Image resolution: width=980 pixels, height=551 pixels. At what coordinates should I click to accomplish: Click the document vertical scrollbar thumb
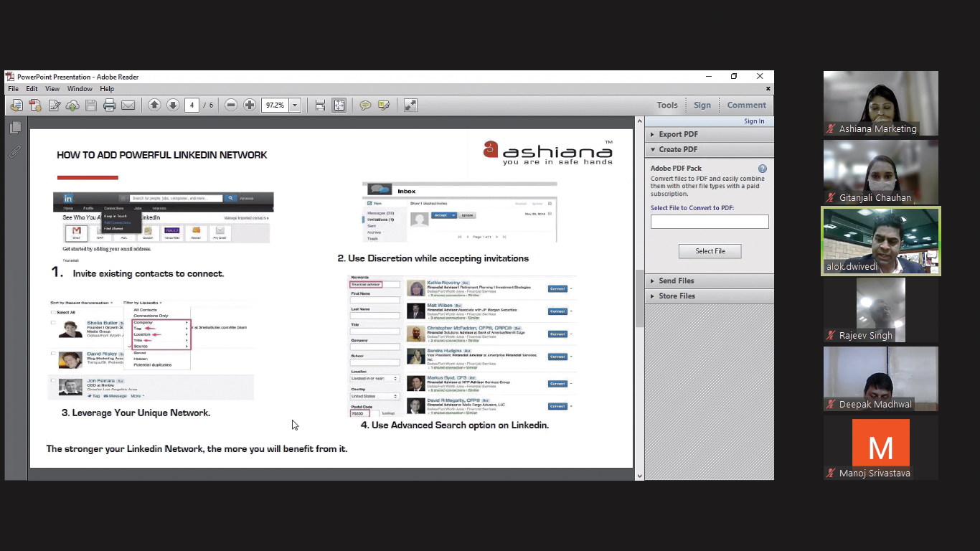point(639,298)
